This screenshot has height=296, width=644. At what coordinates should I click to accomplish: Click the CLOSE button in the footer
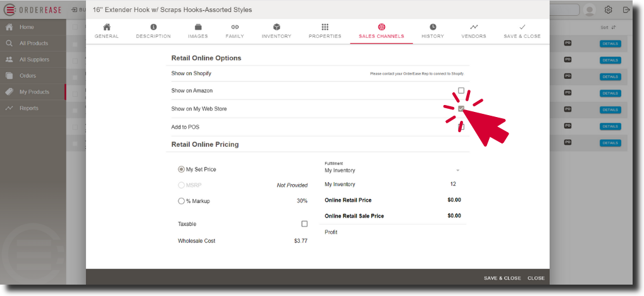point(536,278)
